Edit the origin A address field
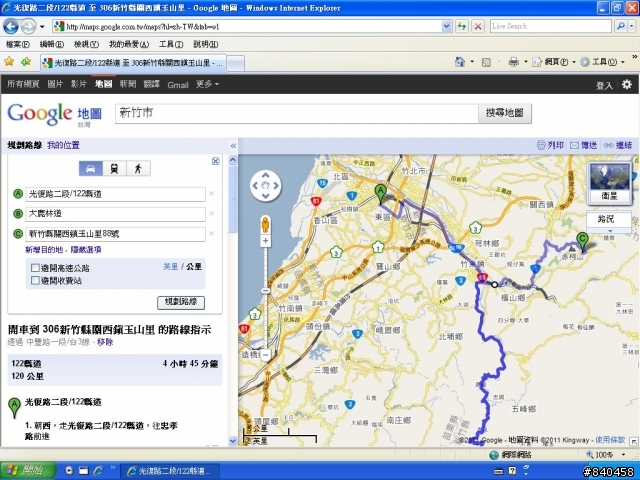Viewport: 640px width, 480px height. coord(116,194)
